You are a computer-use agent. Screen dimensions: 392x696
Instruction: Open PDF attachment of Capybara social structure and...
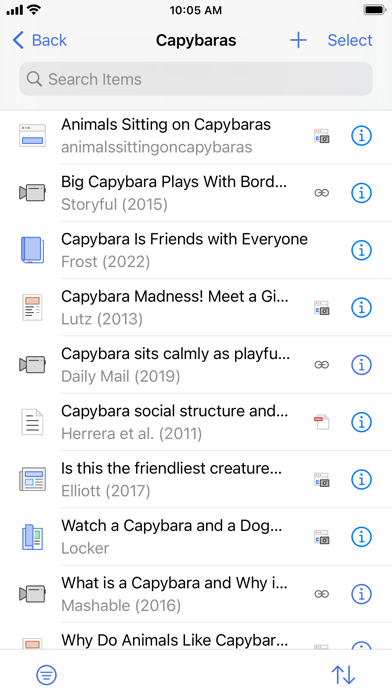(321, 422)
